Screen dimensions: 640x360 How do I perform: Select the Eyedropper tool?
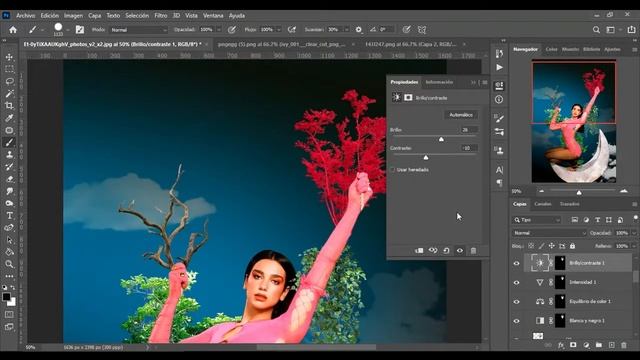pos(9,118)
